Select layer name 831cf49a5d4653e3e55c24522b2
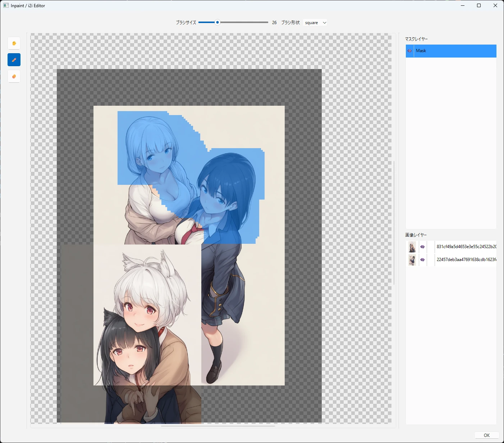This screenshot has height=443, width=504. coord(466,247)
